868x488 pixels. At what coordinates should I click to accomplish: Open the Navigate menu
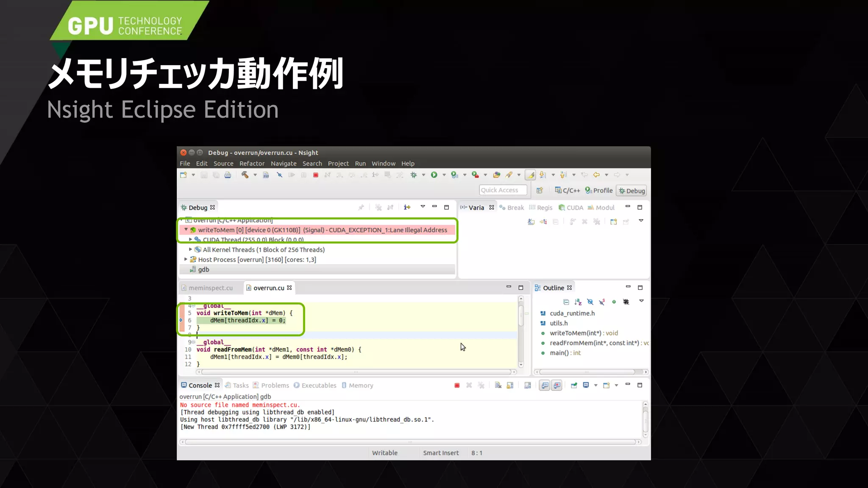(x=284, y=164)
